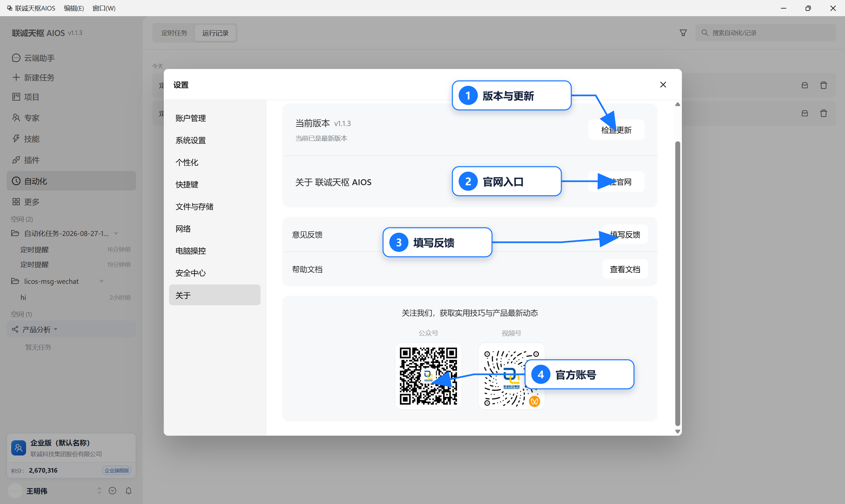The width and height of the screenshot is (845, 504).
Task: Click the 当前已是最新版本 text
Action: [321, 138]
